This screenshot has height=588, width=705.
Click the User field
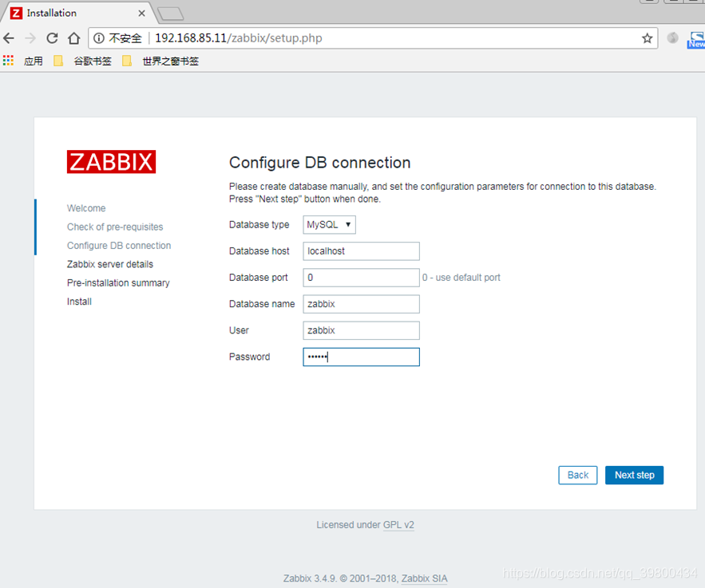[x=361, y=330]
